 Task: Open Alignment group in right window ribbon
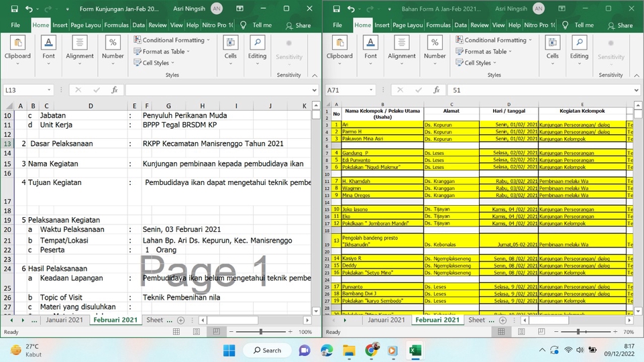(402, 50)
